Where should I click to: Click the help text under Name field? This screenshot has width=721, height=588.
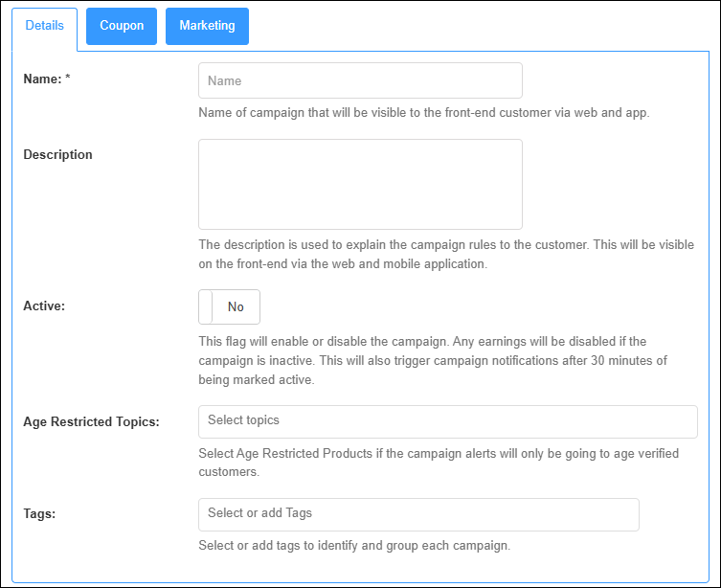(423, 113)
